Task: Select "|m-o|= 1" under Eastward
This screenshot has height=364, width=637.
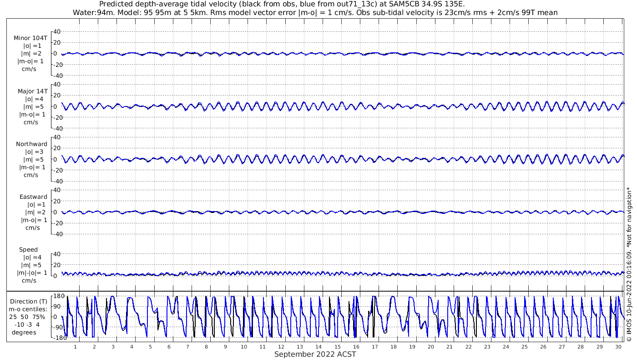Action: pyautogui.click(x=34, y=220)
